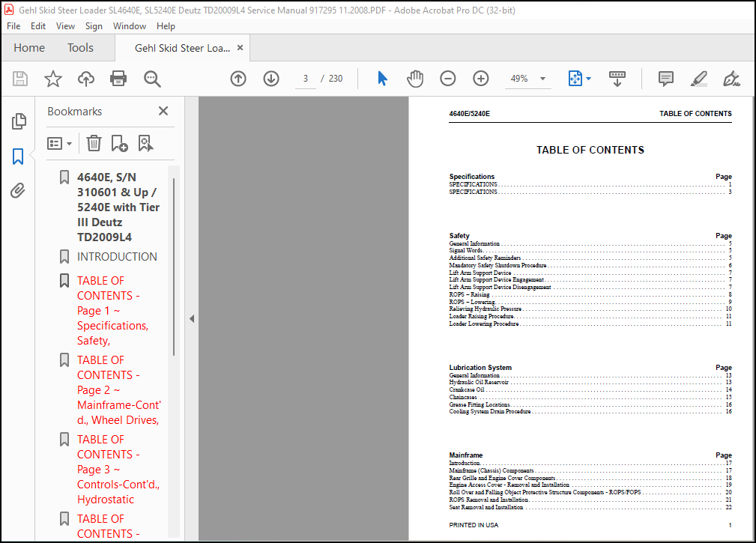Find current bookmark icon
756x543 pixels.
click(145, 143)
